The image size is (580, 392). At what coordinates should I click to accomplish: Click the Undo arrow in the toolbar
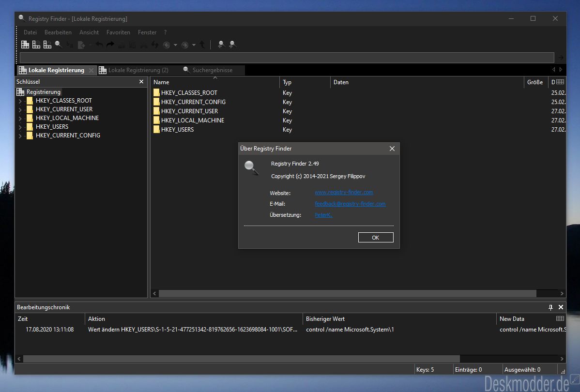tap(99, 45)
